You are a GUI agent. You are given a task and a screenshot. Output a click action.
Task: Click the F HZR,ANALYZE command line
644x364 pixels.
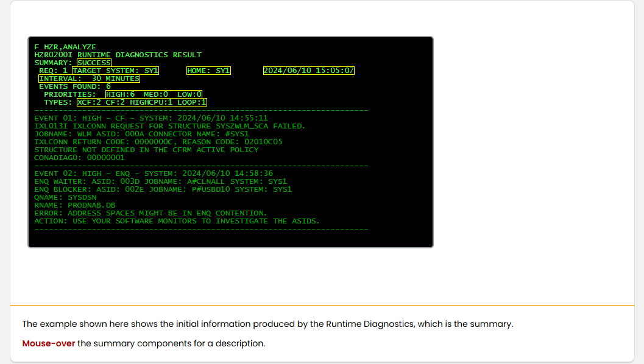tap(65, 47)
